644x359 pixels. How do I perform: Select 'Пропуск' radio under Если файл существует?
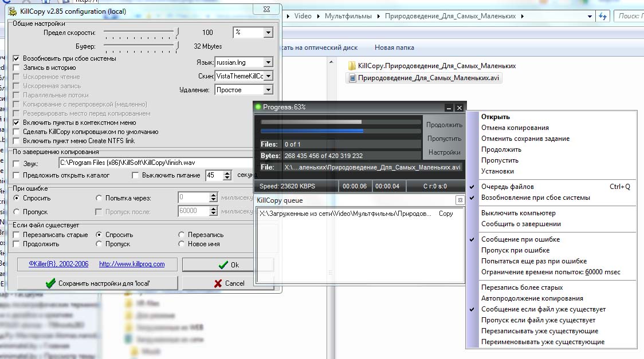[99, 244]
